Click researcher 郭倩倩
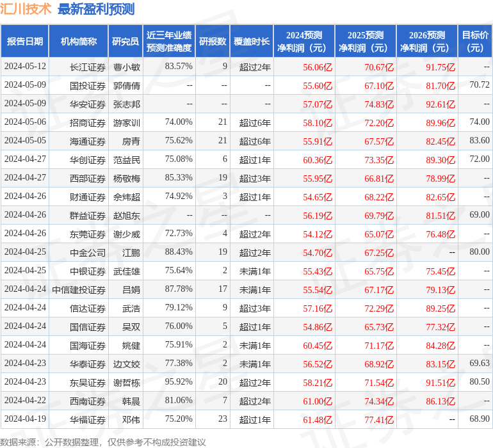This screenshot has height=448, width=493. pos(127,86)
